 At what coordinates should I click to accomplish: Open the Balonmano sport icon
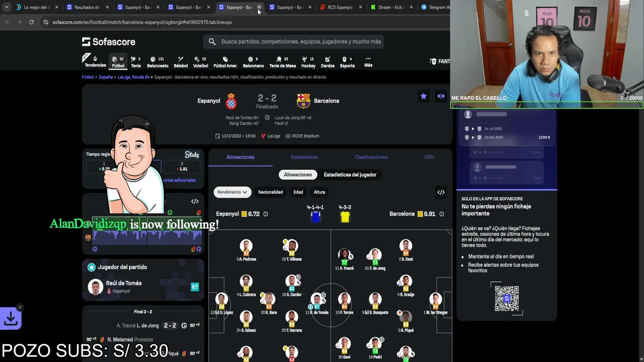[253, 61]
